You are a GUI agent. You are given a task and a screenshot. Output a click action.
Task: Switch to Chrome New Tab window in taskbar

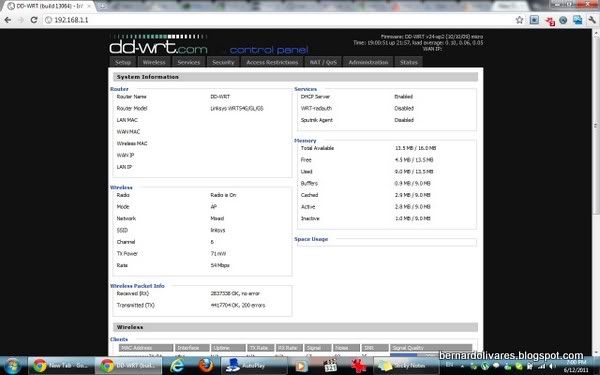tap(61, 366)
